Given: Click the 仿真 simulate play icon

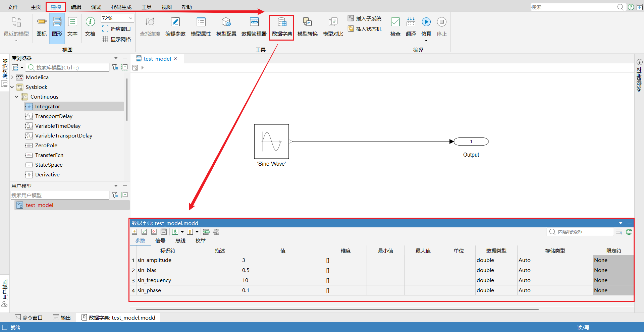Looking at the screenshot, I should click(x=426, y=22).
